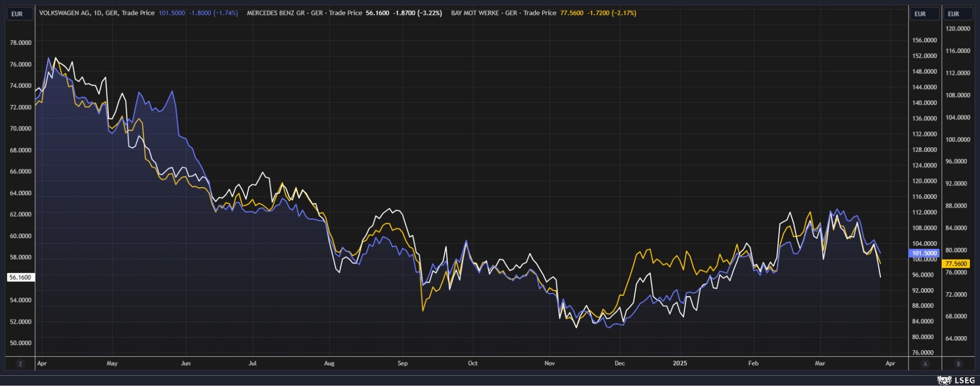Image resolution: width=980 pixels, height=386 pixels.
Task: Click the May label on the time axis
Action: click(x=112, y=364)
